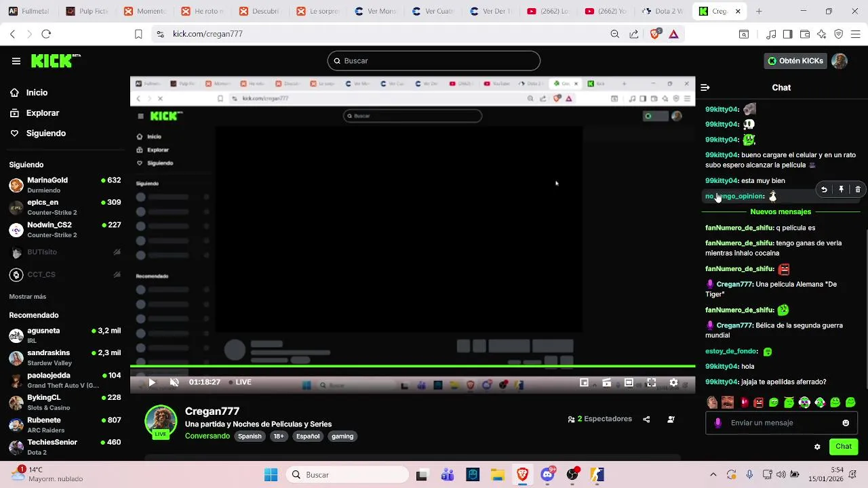The image size is (868, 488).
Task: Open sandraskins recommended channel
Action: coord(65,358)
